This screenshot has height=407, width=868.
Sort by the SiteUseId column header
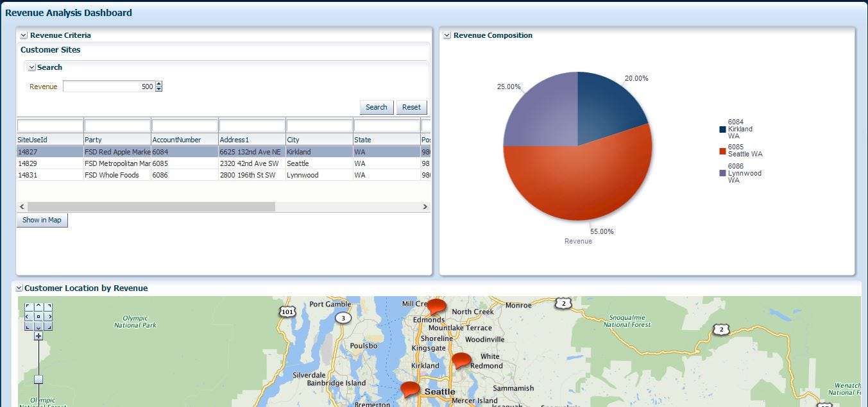(x=50, y=140)
